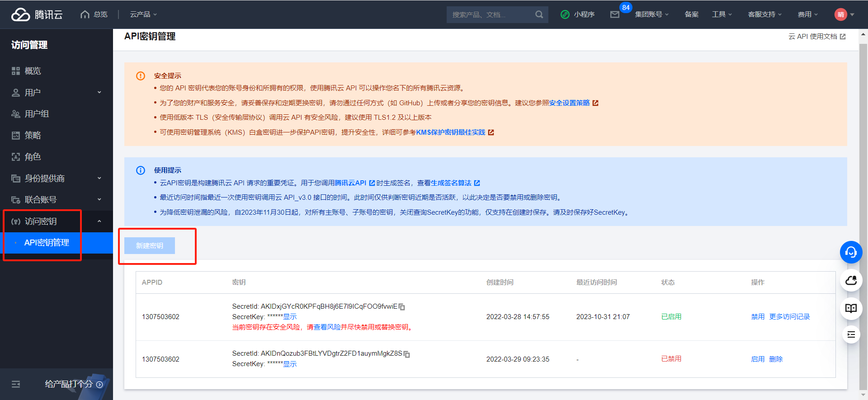Viewport: 868px width, 400px height.
Task: Click 启用 for the disabled key
Action: [757, 359]
